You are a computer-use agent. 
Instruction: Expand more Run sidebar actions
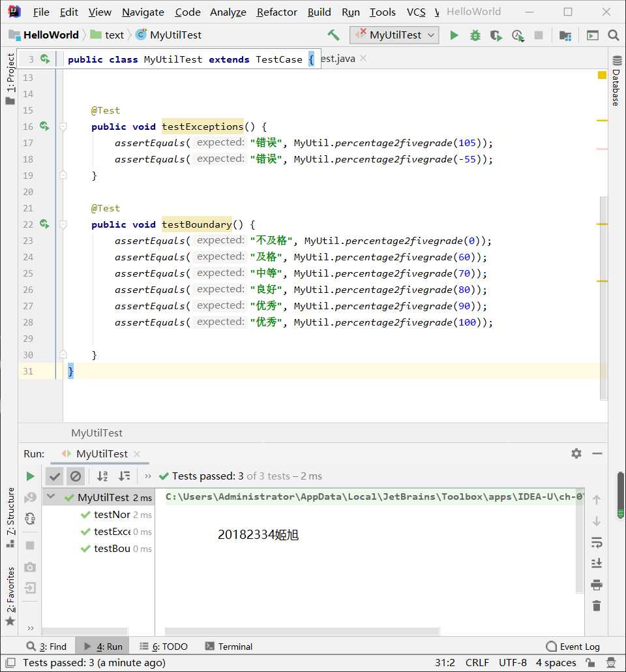(30, 628)
